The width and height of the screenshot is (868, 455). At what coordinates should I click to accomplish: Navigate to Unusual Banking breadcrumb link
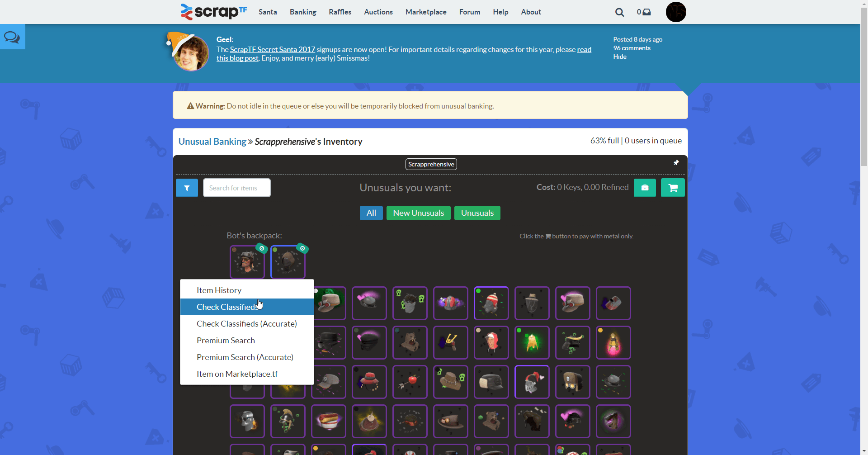click(x=212, y=141)
